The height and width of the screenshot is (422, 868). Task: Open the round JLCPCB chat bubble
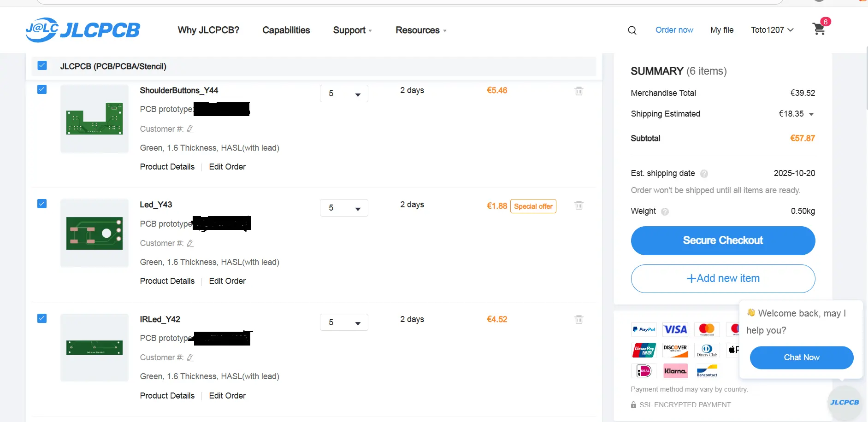844,403
